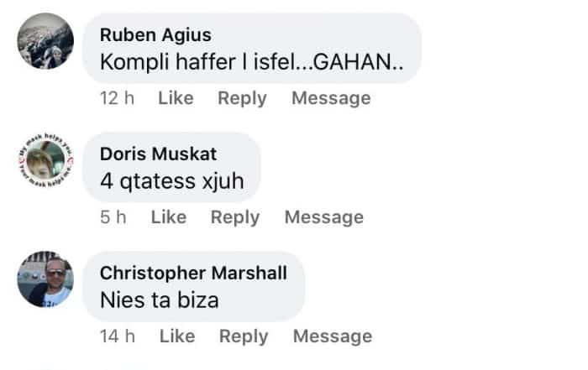Click the Ruben Agius name link
The width and height of the screenshot is (588, 370).
(155, 34)
